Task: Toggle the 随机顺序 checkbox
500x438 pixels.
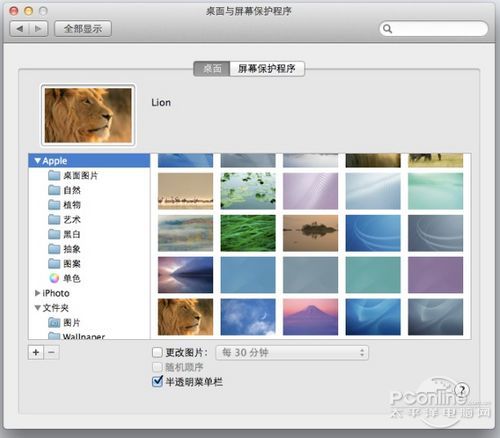Action: click(x=157, y=367)
